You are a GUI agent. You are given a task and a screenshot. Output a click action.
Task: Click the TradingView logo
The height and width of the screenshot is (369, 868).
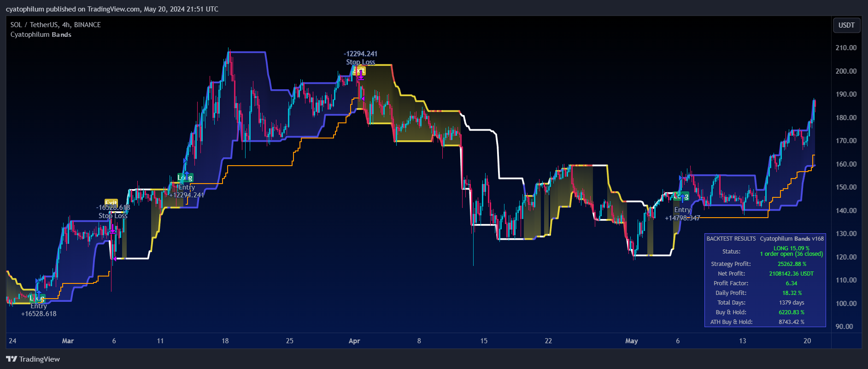click(33, 359)
